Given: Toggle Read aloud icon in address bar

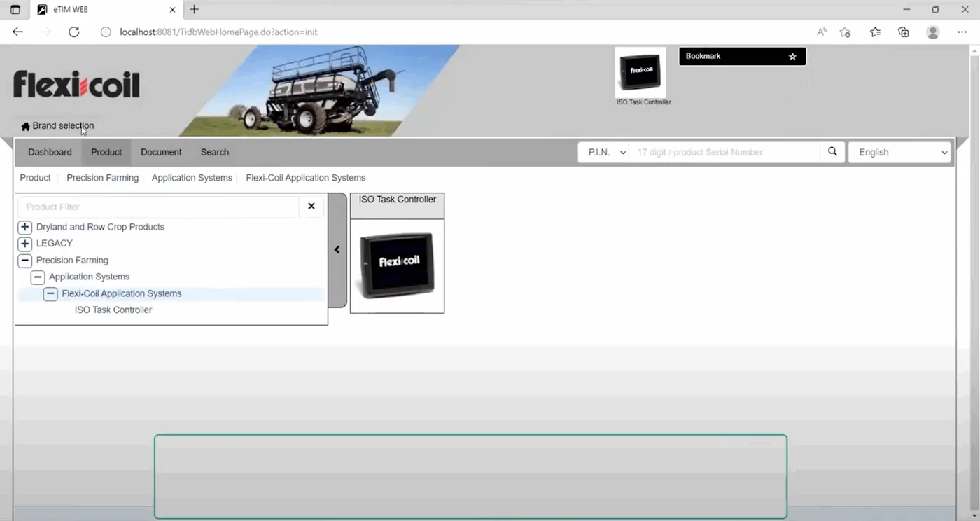Looking at the screenshot, I should click(822, 32).
